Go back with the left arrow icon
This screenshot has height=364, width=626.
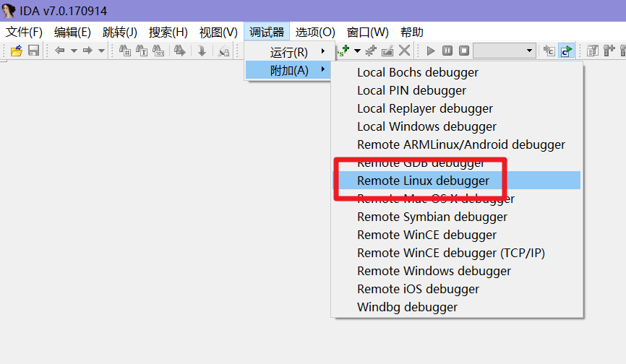tap(59, 51)
